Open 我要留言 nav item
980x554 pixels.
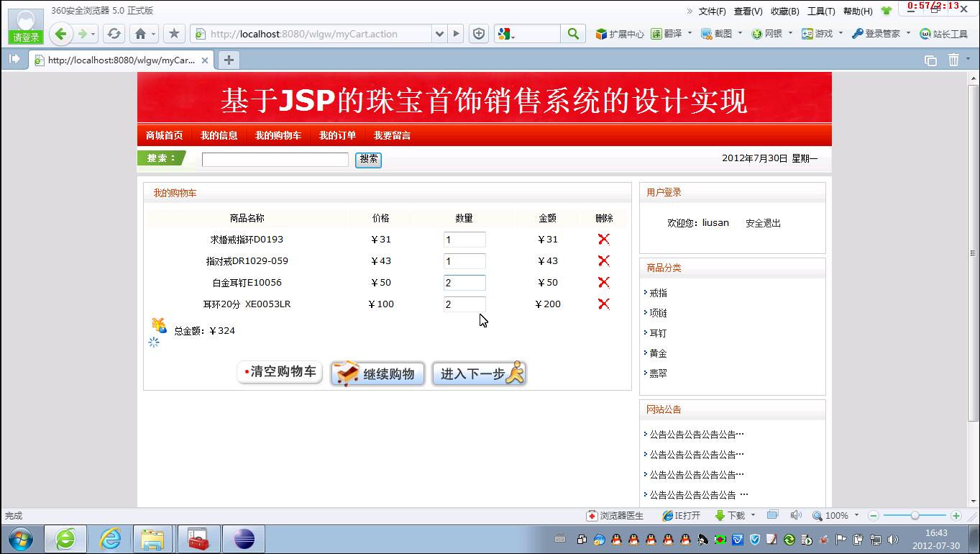tap(392, 135)
